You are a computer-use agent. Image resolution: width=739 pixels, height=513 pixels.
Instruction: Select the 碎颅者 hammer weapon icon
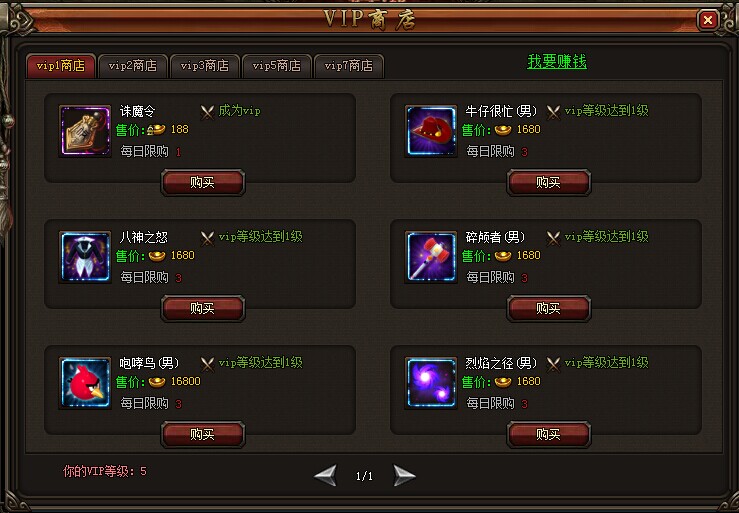(x=431, y=257)
